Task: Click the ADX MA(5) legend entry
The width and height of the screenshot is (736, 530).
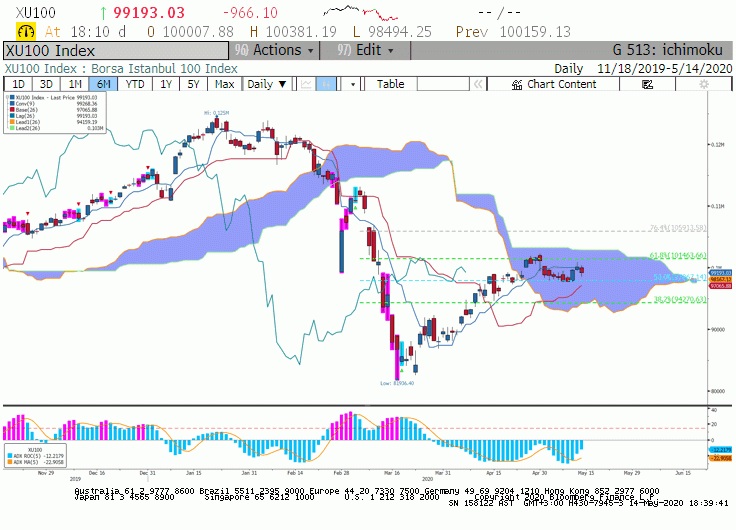Action: point(36,462)
